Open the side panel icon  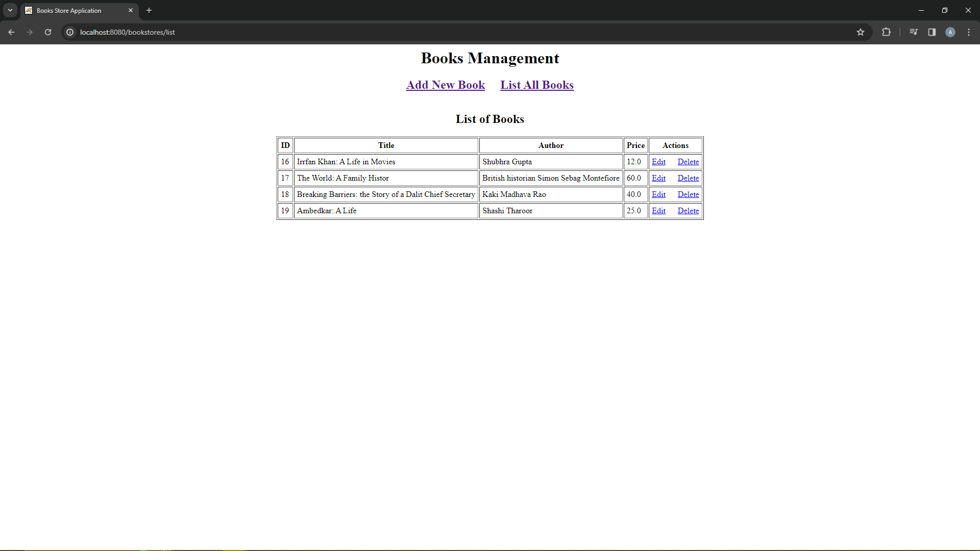932,32
